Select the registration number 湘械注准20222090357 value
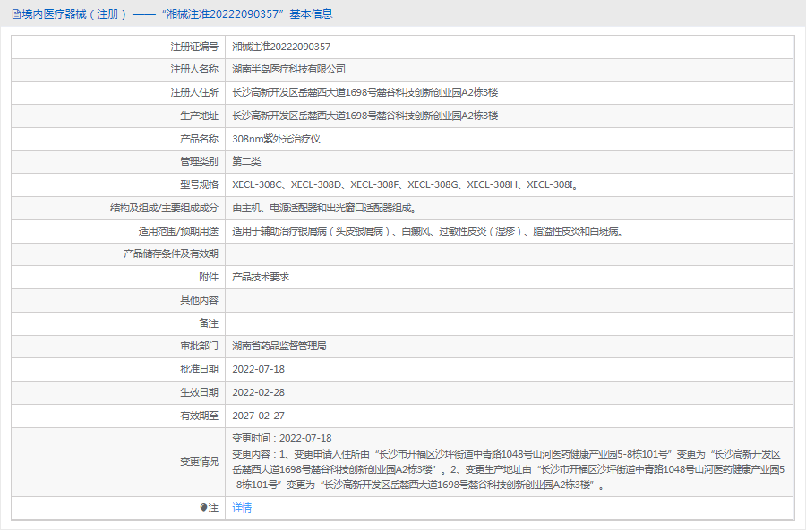The height and width of the screenshot is (532, 806). pyautogui.click(x=281, y=47)
